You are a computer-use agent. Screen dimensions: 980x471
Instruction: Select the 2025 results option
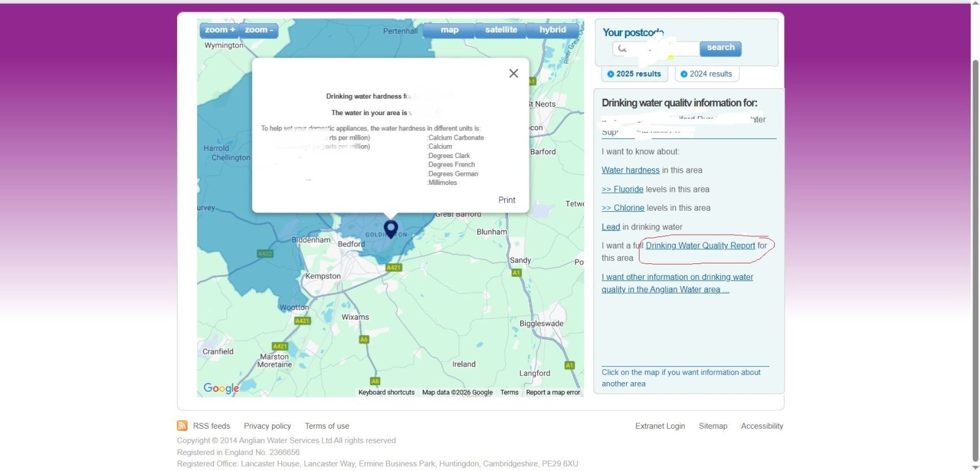634,74
